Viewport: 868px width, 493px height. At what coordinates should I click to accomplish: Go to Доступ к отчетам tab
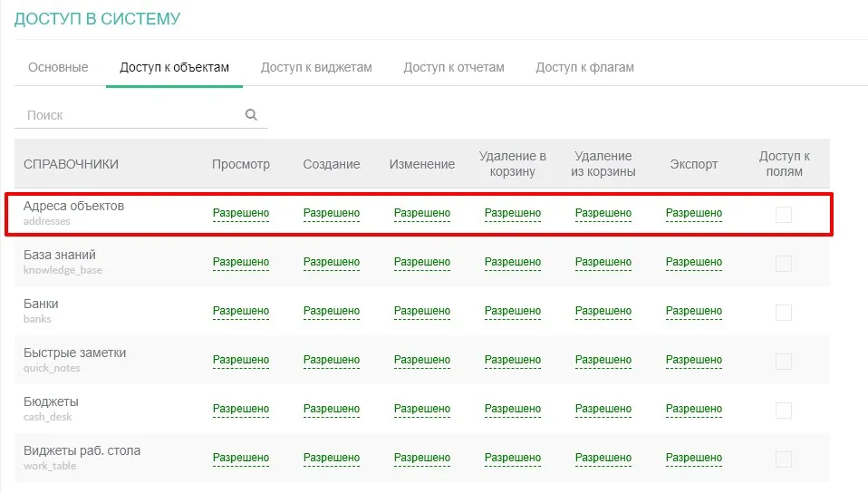454,67
